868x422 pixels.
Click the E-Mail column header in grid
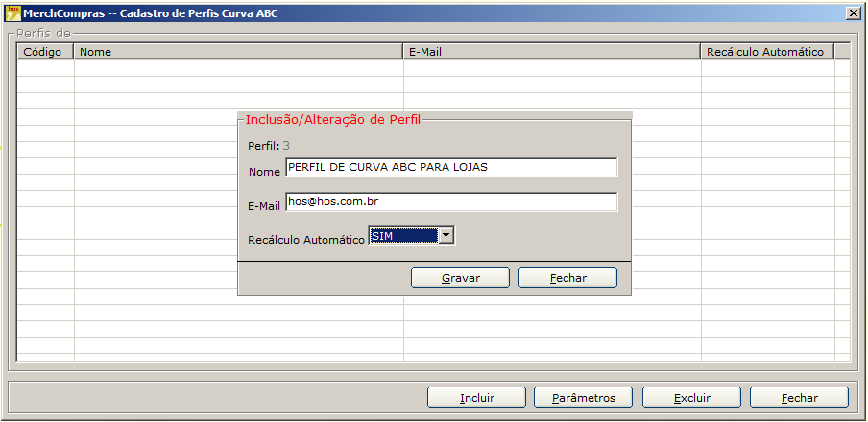pos(552,52)
